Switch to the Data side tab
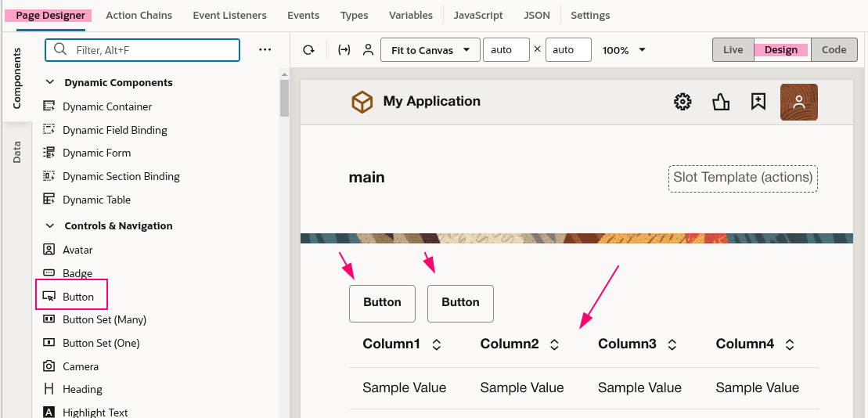Image resolution: width=868 pixels, height=418 pixels. [x=16, y=152]
